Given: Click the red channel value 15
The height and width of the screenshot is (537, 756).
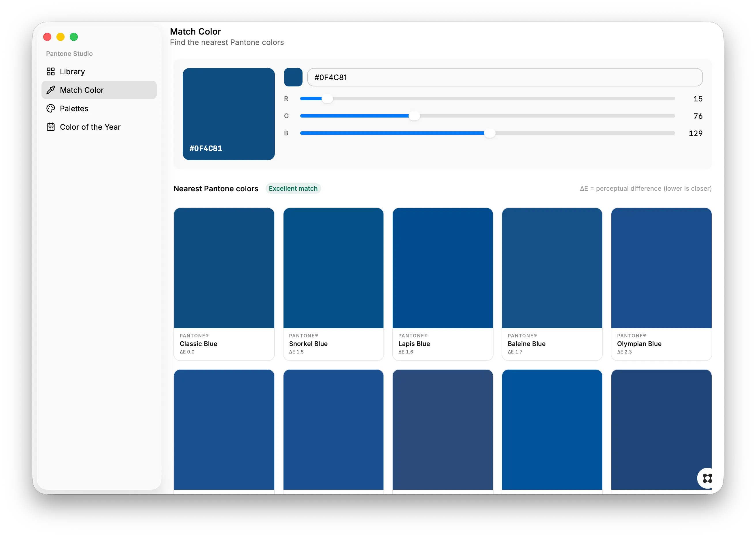Looking at the screenshot, I should point(698,99).
